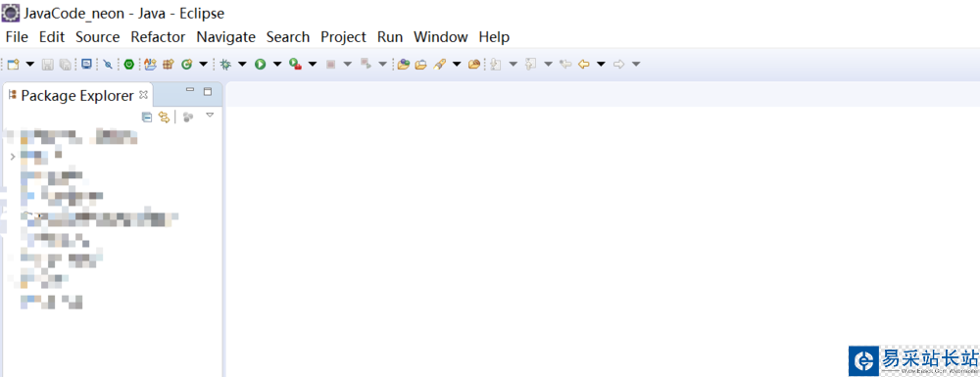The image size is (980, 377).
Task: Click the Debug bug icon
Action: click(x=225, y=64)
